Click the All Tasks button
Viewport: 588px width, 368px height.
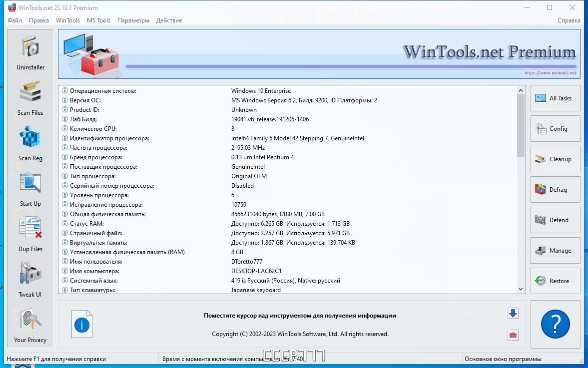pyautogui.click(x=556, y=98)
